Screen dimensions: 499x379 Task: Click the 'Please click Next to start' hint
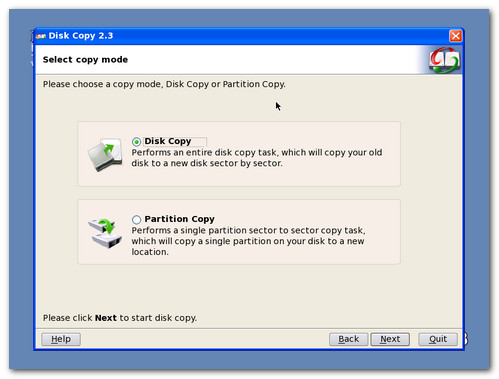[120, 318]
